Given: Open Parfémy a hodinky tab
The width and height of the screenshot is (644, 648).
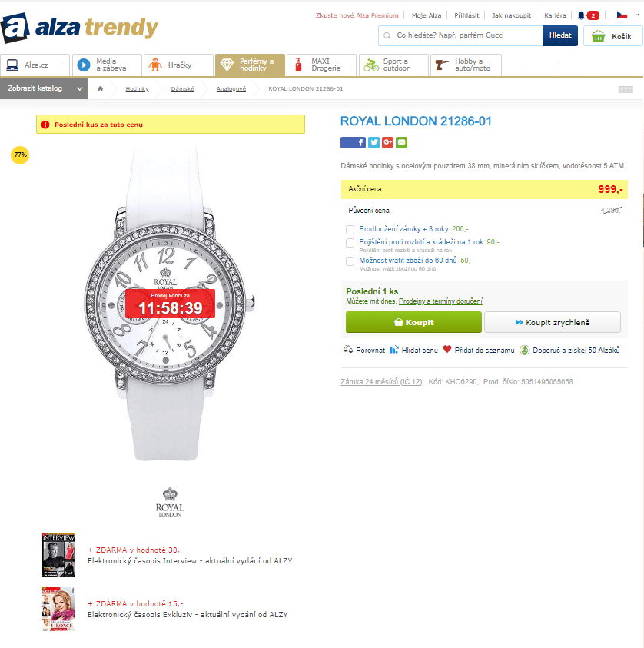Looking at the screenshot, I should pos(250,65).
